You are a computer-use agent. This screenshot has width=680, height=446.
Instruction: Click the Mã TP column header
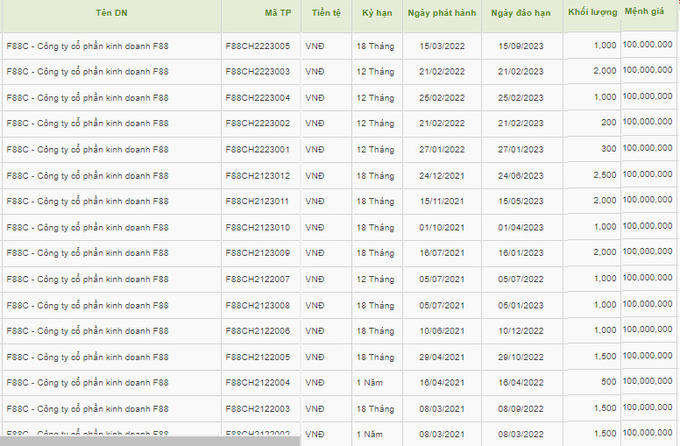click(x=278, y=13)
